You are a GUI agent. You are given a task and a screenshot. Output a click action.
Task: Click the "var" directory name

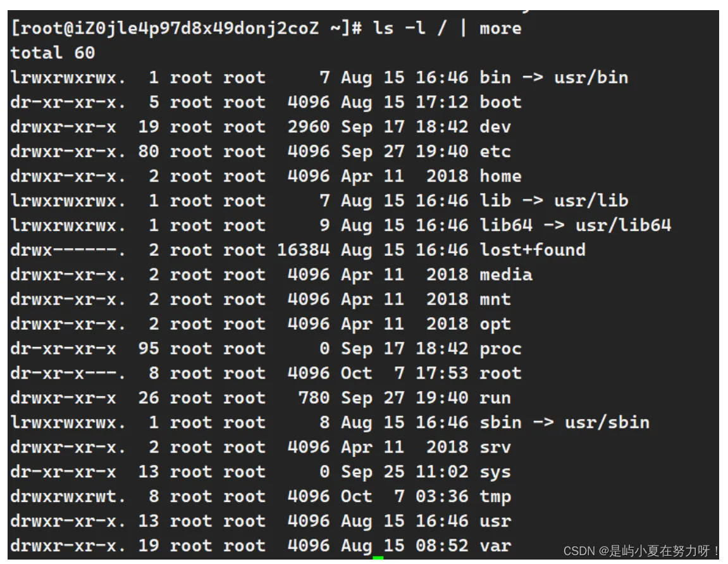495,546
